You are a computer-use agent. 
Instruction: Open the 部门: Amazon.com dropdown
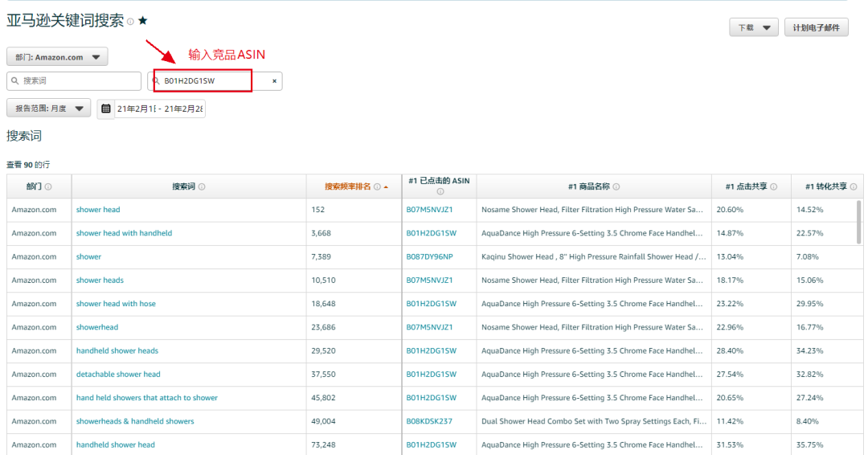[x=57, y=57]
